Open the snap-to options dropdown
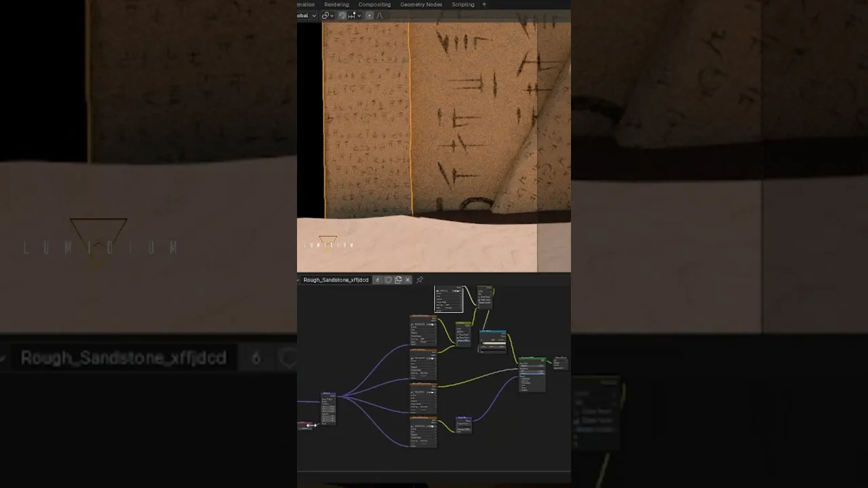This screenshot has width=868, height=488. point(355,16)
